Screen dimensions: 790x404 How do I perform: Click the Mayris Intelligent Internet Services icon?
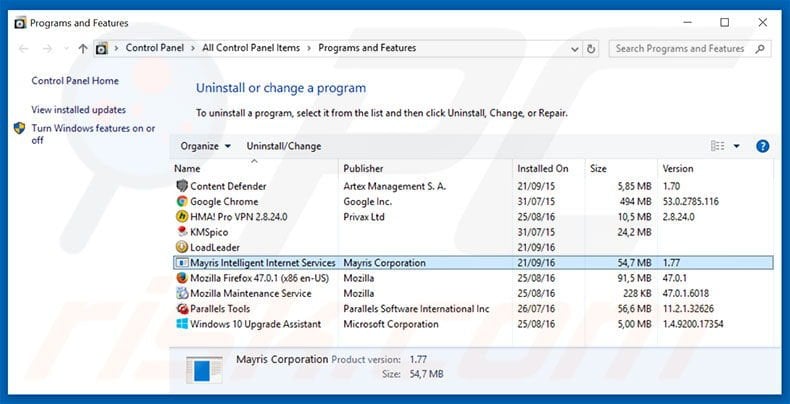pos(182,263)
